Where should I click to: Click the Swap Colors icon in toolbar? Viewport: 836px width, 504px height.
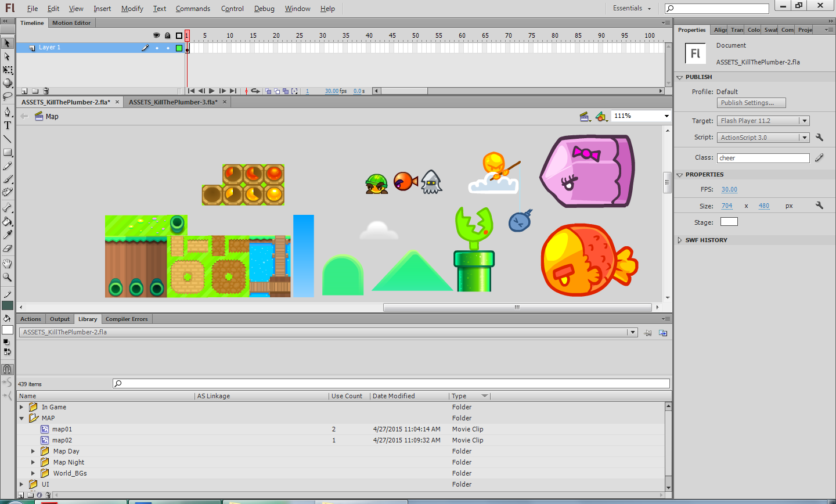tap(7, 352)
